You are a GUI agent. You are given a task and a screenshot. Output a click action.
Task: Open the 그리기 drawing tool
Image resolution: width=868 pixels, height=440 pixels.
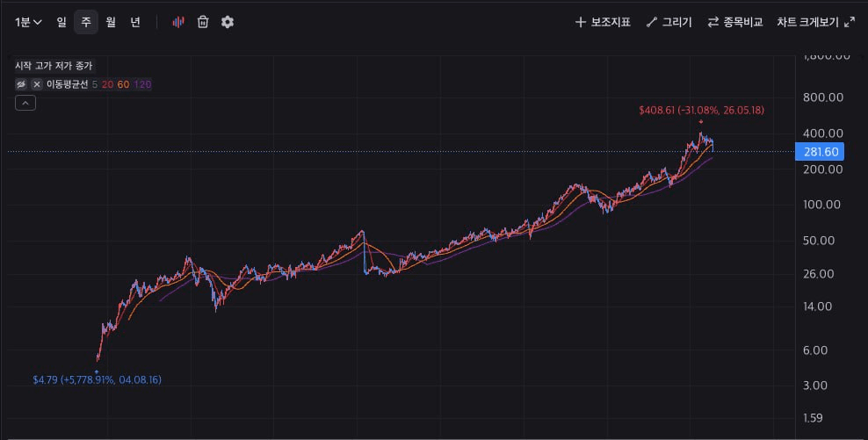click(x=669, y=22)
